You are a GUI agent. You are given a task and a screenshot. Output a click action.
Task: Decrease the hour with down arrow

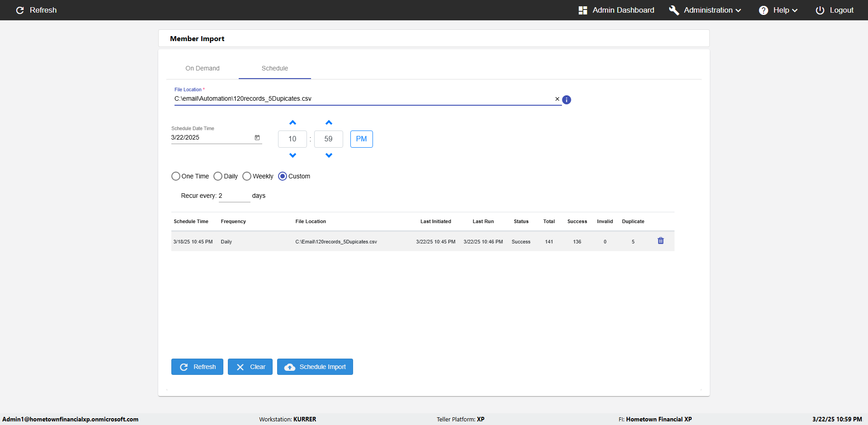(x=292, y=155)
